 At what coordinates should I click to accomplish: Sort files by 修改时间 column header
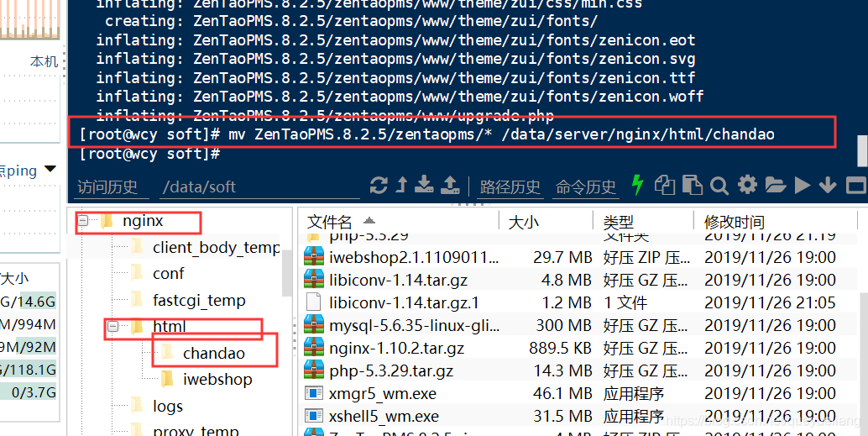[734, 222]
